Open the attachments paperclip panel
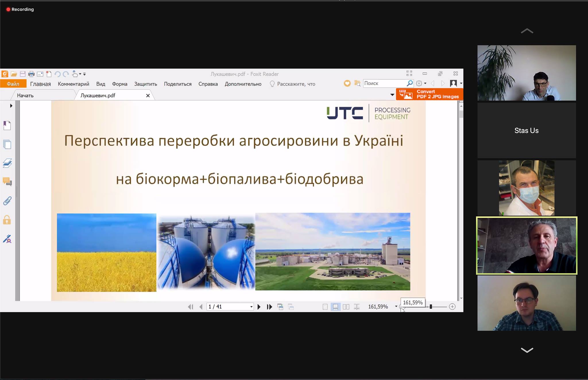 7,201
